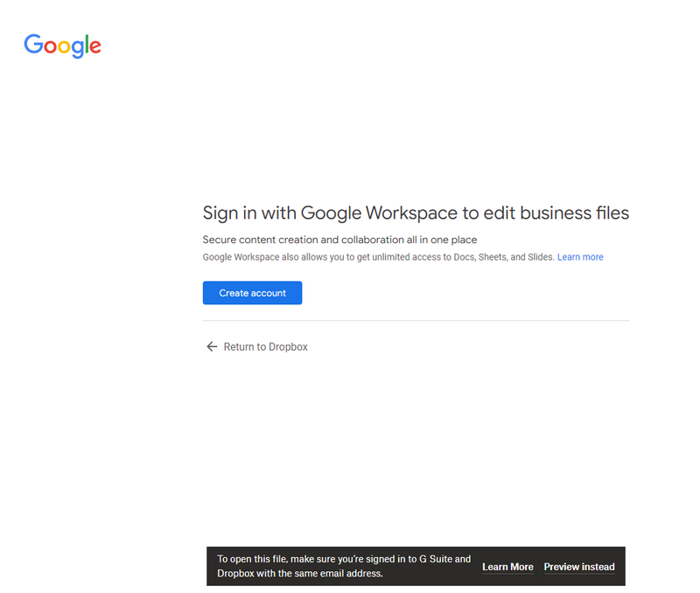
Task: Click the red letter e in the Google logo
Action: [x=95, y=49]
